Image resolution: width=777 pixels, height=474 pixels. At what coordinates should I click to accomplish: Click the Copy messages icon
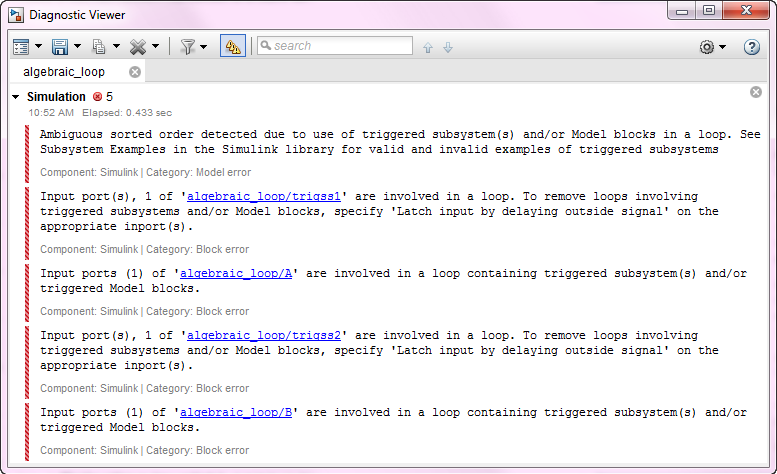[99, 47]
